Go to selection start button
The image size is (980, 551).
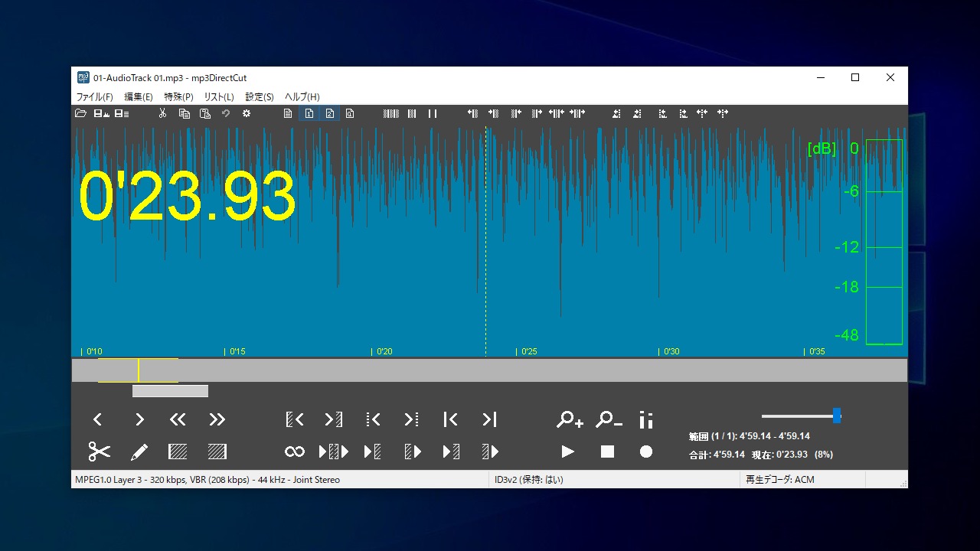tap(295, 419)
